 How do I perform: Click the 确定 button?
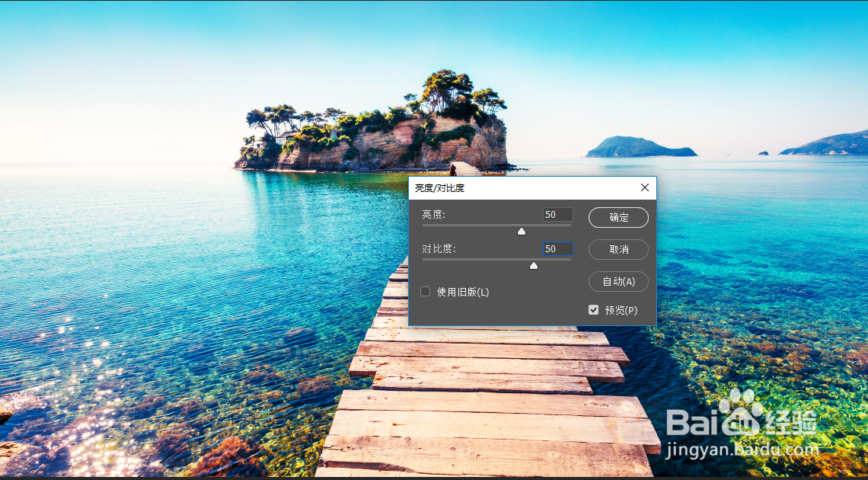click(618, 218)
